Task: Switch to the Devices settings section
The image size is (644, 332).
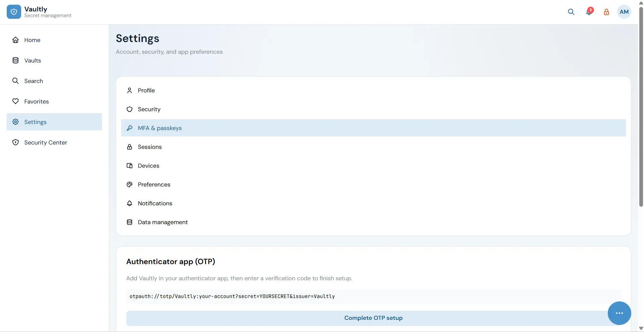Action: (373, 166)
